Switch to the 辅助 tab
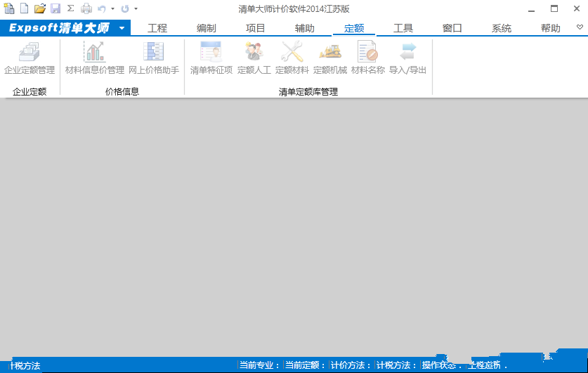The width and height of the screenshot is (588, 373). tap(304, 28)
